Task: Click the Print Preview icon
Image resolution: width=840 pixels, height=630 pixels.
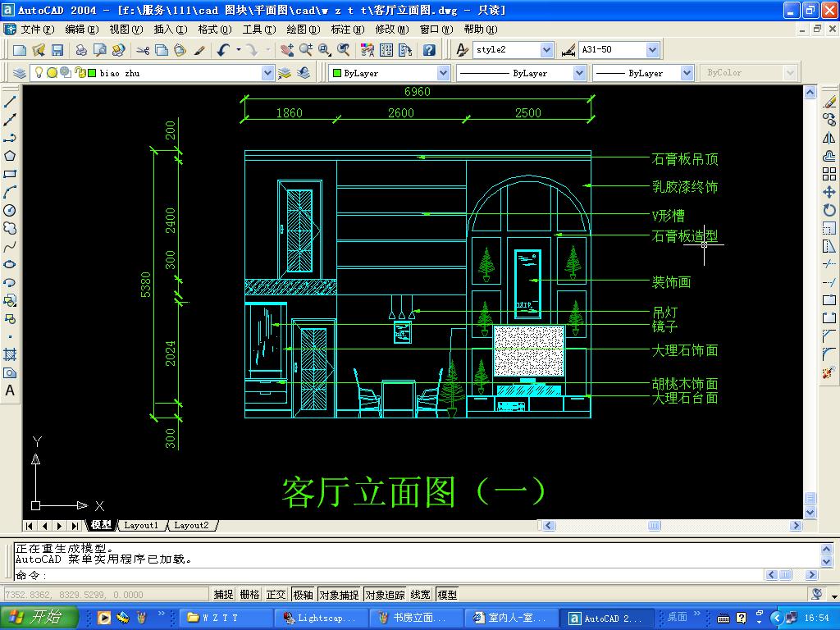Action: tap(99, 50)
